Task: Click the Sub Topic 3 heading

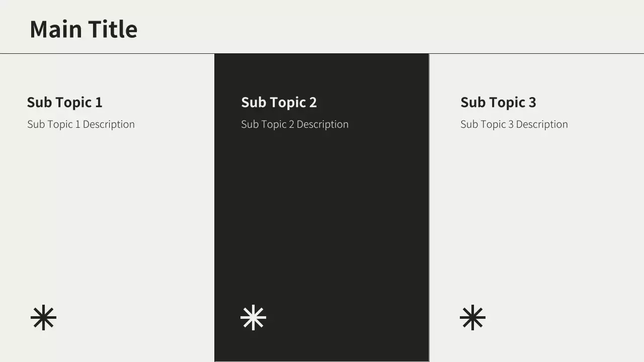Action: coord(498,103)
